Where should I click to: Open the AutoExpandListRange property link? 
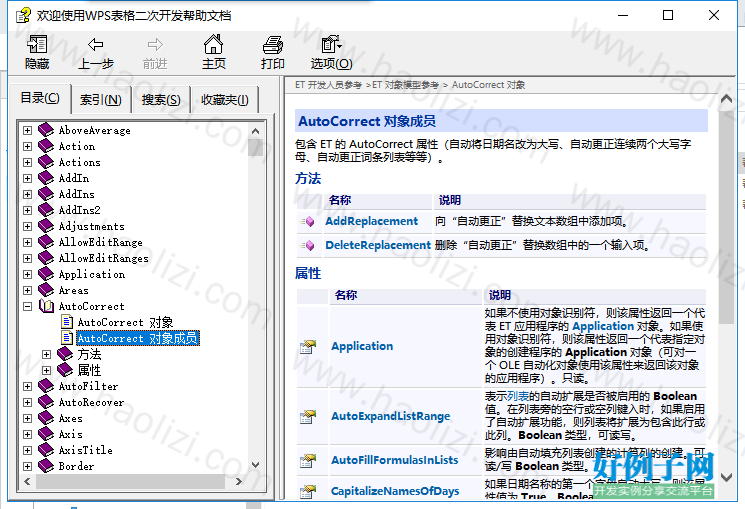coord(391,416)
